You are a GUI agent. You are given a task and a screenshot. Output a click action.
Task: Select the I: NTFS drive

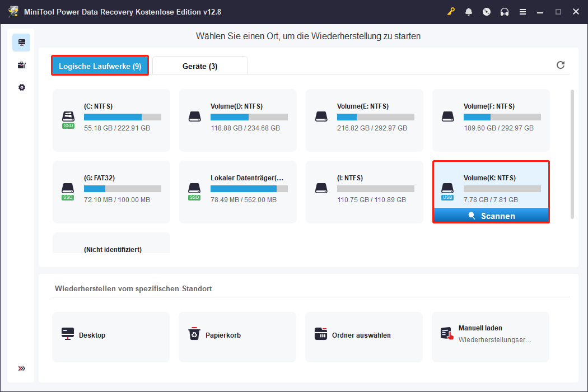tap(365, 192)
